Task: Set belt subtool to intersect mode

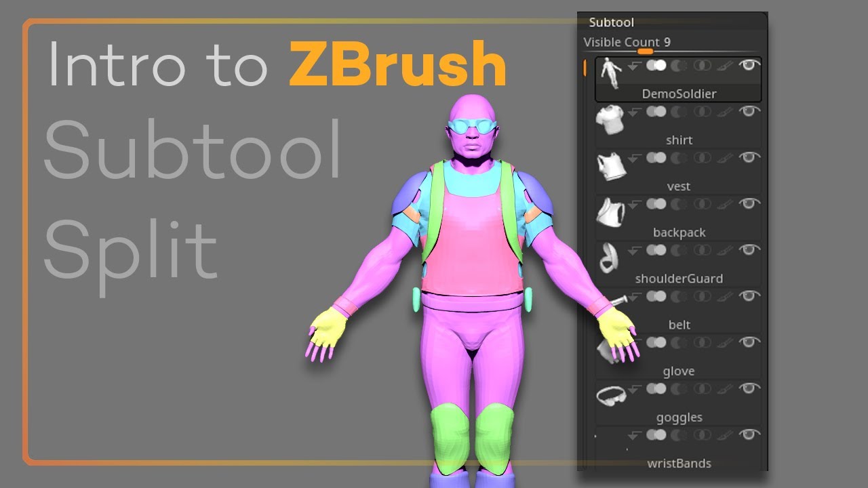Action: click(703, 296)
